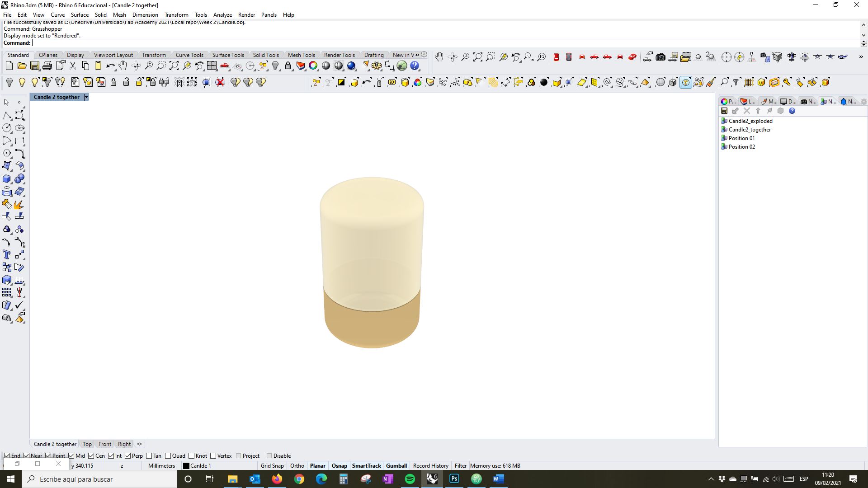The width and height of the screenshot is (868, 488).
Task: Click the blue Render sphere icon
Action: coord(351,66)
